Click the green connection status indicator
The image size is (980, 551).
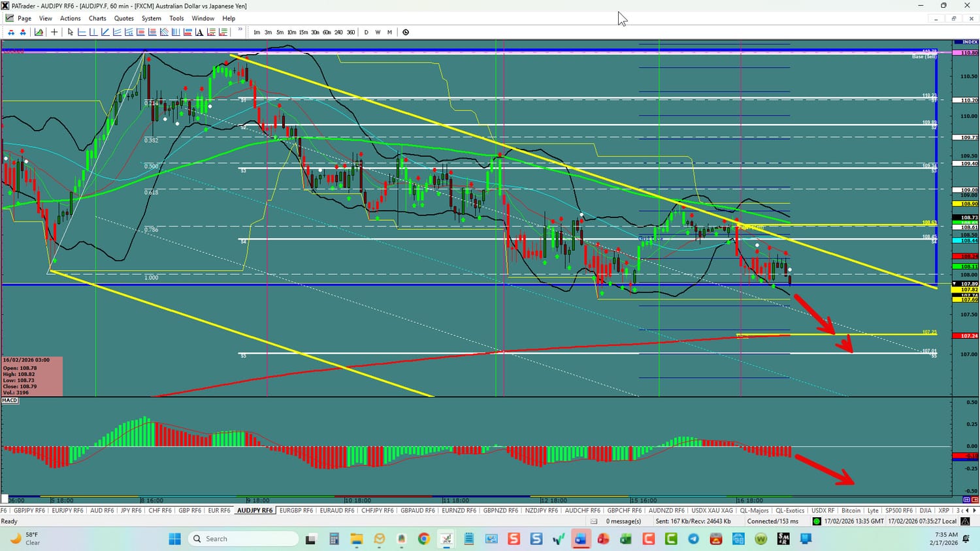coord(816,521)
